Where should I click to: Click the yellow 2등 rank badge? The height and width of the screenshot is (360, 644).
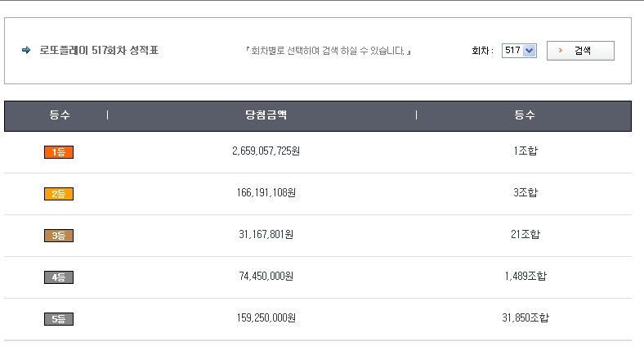[x=59, y=194]
